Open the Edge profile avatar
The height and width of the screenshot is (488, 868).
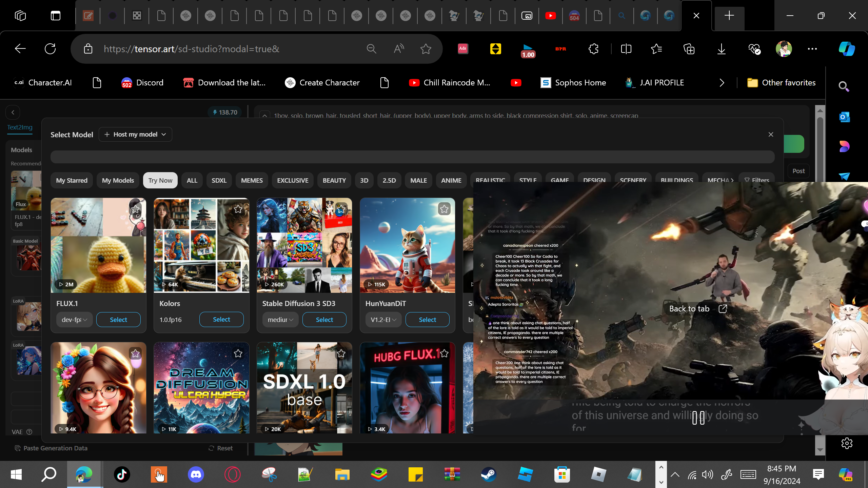(784, 49)
